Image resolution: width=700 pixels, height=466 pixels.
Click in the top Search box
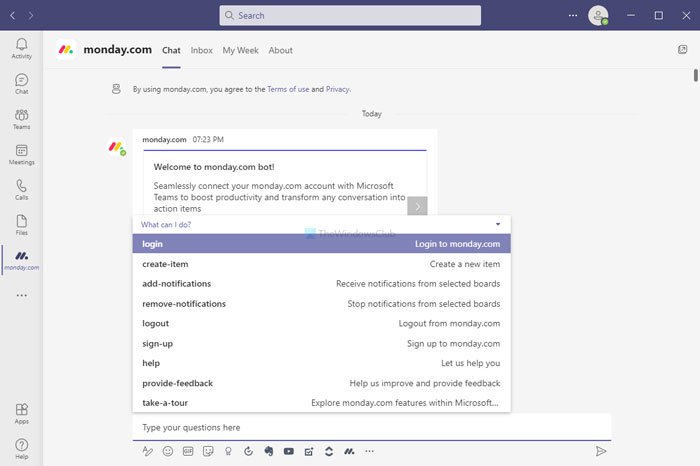coord(350,16)
